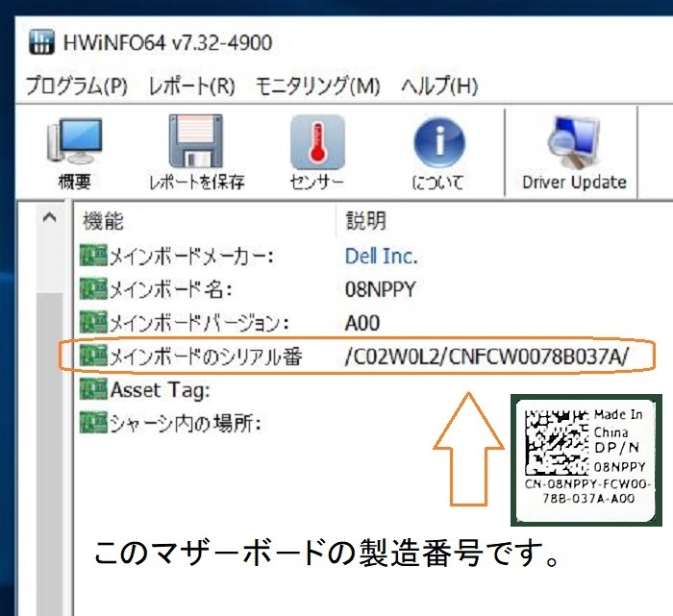Follow the Dell Inc. link
This screenshot has width=673, height=616.
click(381, 256)
